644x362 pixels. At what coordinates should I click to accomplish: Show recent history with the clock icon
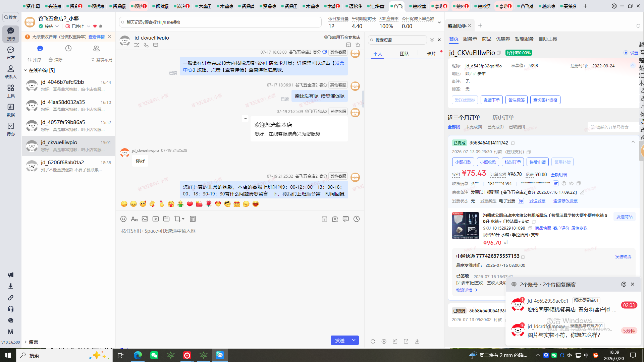coord(68,49)
